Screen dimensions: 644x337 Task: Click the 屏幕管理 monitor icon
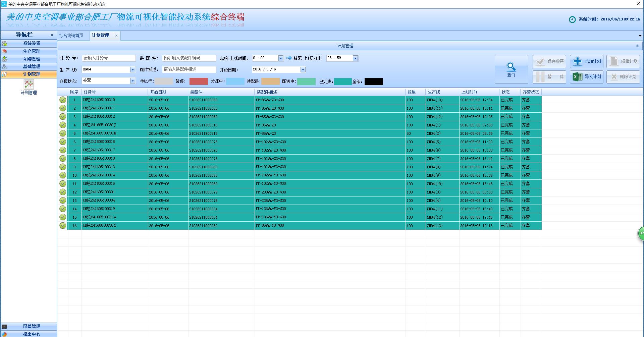4,327
